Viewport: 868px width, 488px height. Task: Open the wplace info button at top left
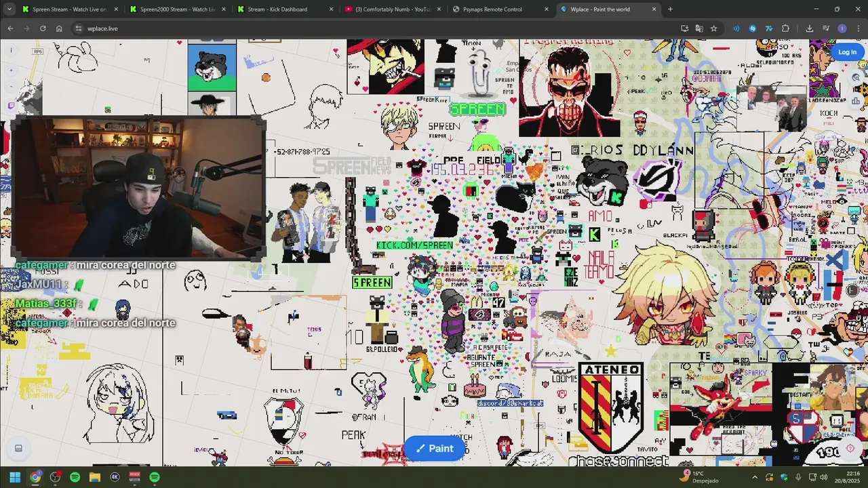[11, 50]
